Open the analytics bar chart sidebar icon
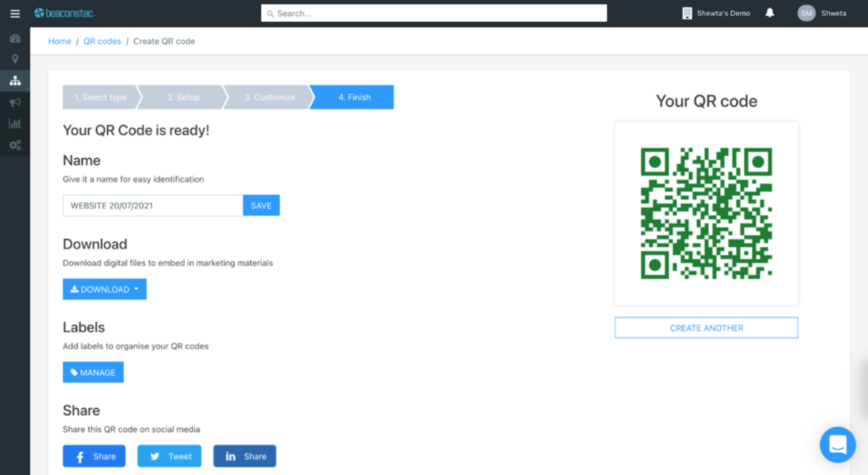868x475 pixels. pos(15,123)
